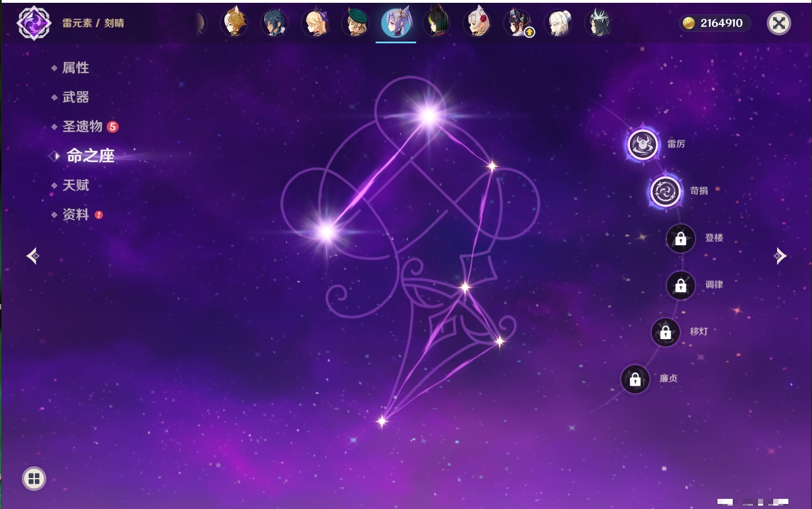Select the locked 调律 constellation node
Viewport: 812px width, 509px height.
click(x=680, y=285)
